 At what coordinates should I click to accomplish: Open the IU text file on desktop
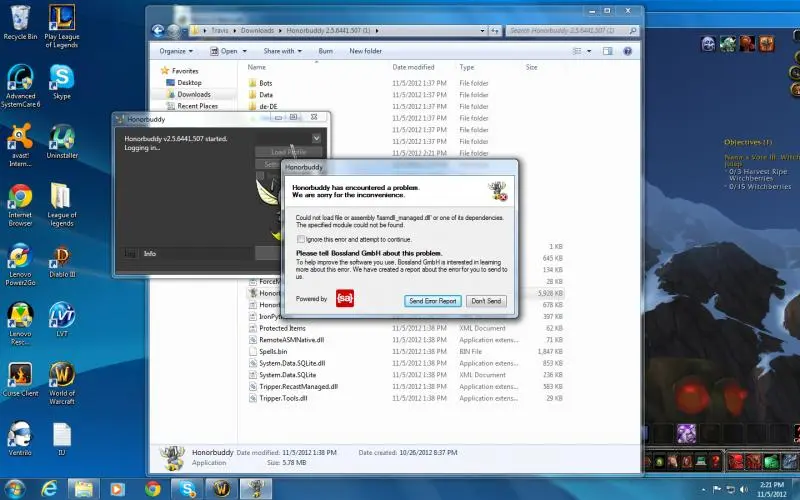(62, 439)
